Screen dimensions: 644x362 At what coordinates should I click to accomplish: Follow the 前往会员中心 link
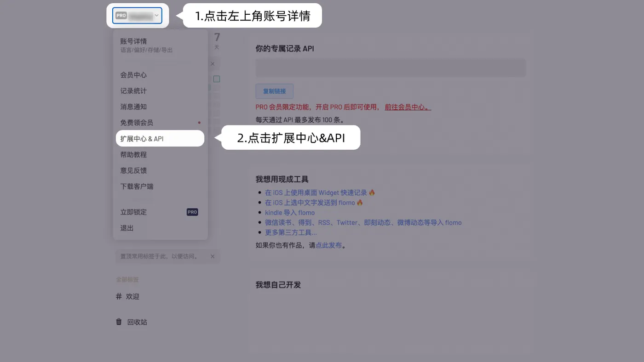[408, 107]
